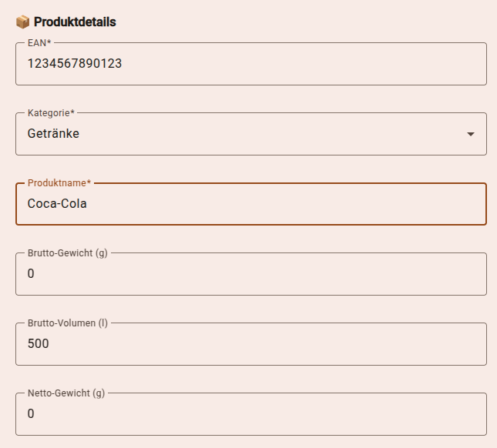The width and height of the screenshot is (497, 448).
Task: Click the Kategorie dropdown arrow
Action: click(x=471, y=134)
